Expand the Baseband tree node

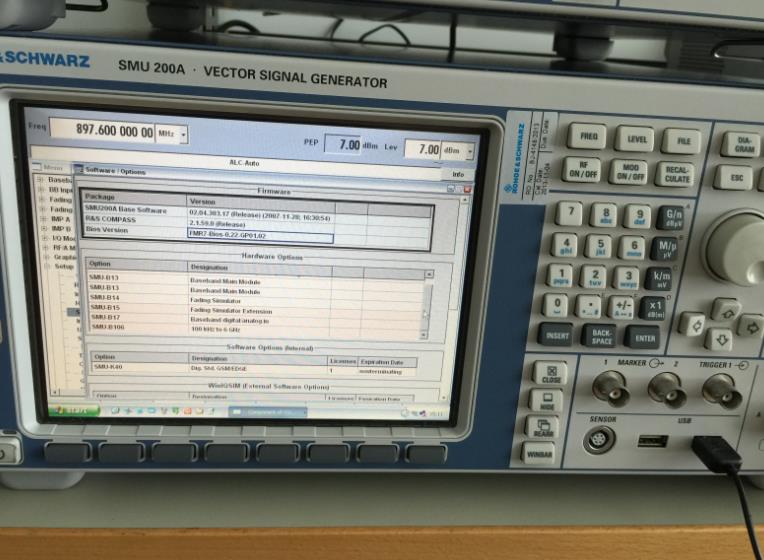(40, 179)
